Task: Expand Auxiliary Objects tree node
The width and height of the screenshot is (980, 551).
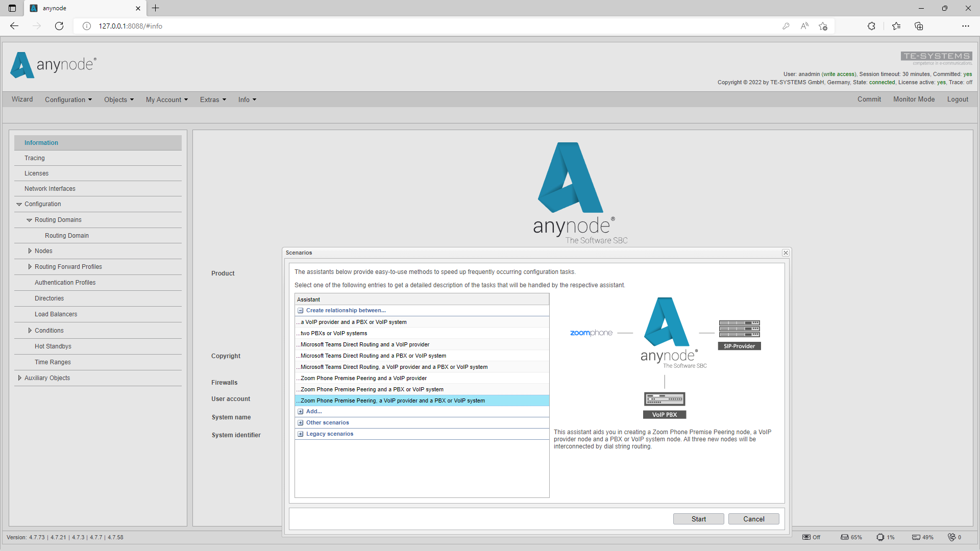Action: [19, 378]
